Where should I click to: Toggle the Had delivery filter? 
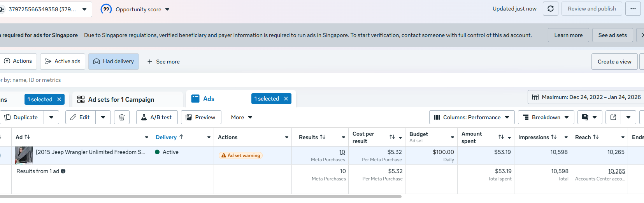114,62
